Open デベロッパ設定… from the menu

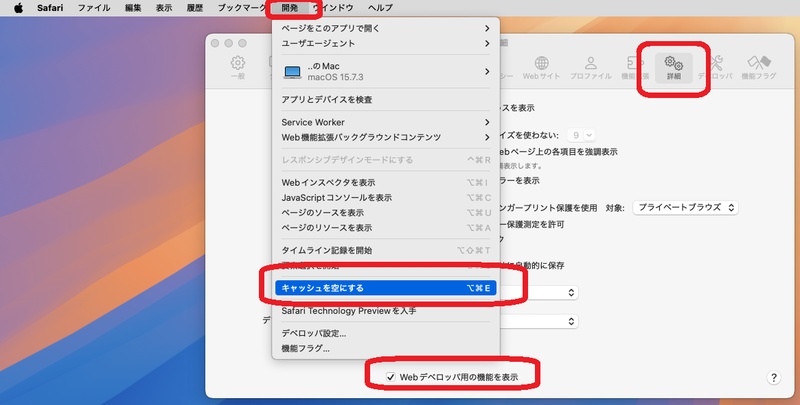pyautogui.click(x=386, y=333)
